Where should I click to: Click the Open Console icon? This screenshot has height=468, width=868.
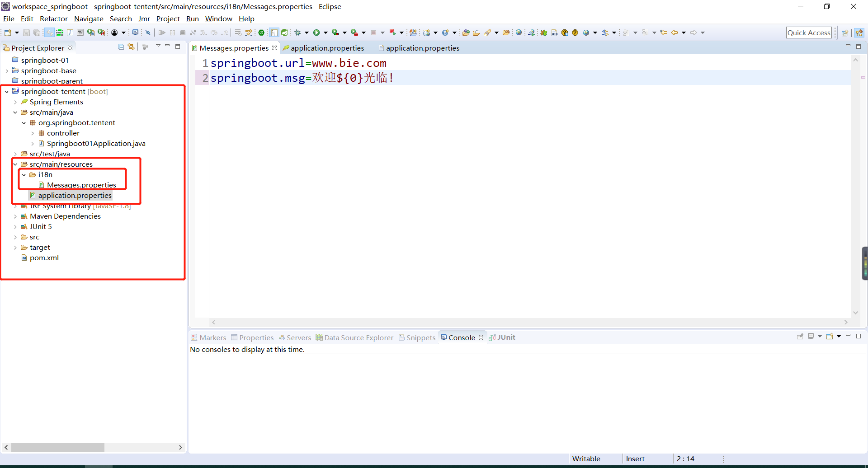click(830, 337)
